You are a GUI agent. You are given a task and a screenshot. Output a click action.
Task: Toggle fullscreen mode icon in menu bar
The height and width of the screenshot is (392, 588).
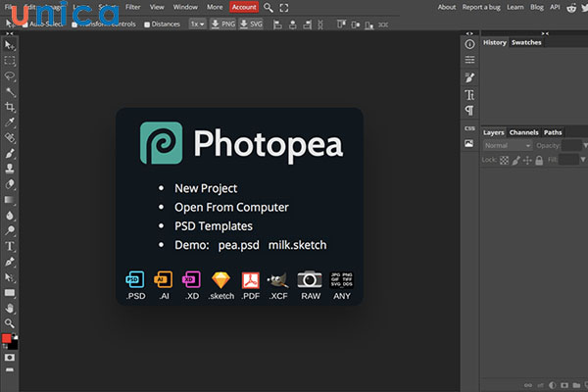click(284, 8)
